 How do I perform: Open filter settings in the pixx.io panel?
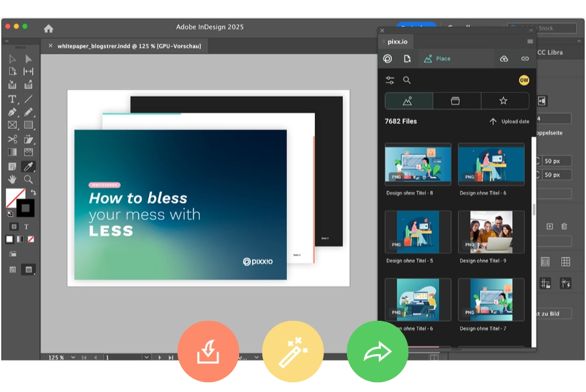[390, 79]
